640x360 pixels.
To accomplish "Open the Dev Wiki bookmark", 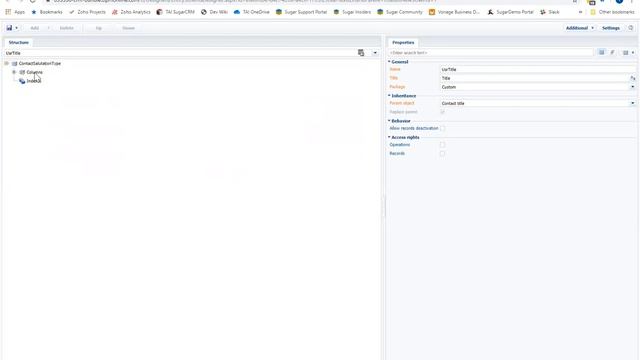I will pyautogui.click(x=214, y=12).
